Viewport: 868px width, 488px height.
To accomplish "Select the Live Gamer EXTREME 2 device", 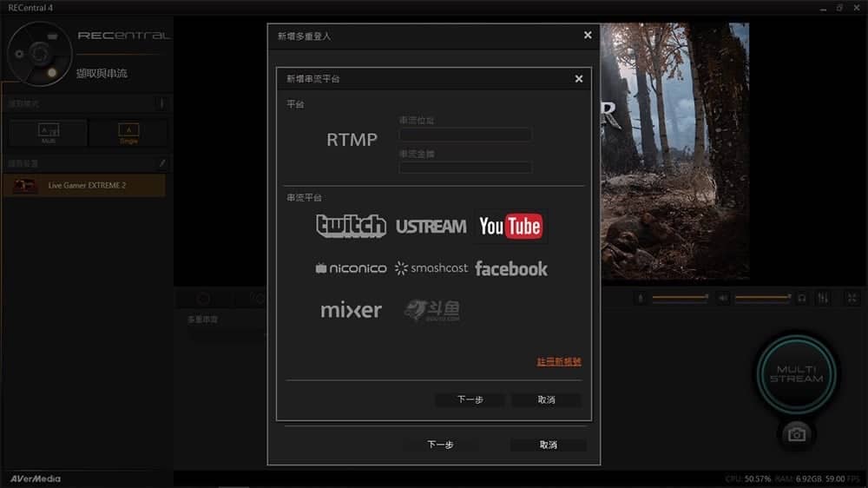I will [84, 186].
